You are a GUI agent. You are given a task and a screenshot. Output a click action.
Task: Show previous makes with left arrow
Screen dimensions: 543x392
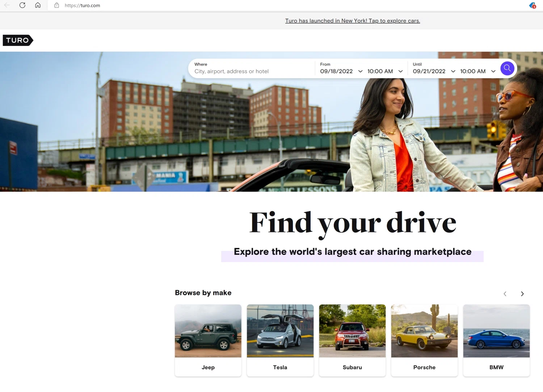[x=505, y=294]
